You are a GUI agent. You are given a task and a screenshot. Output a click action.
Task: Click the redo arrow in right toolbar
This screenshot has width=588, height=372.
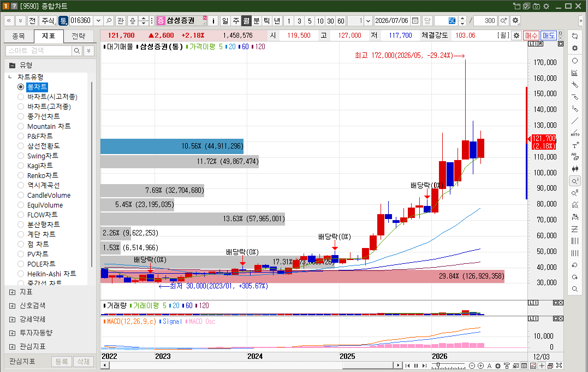[575, 277]
